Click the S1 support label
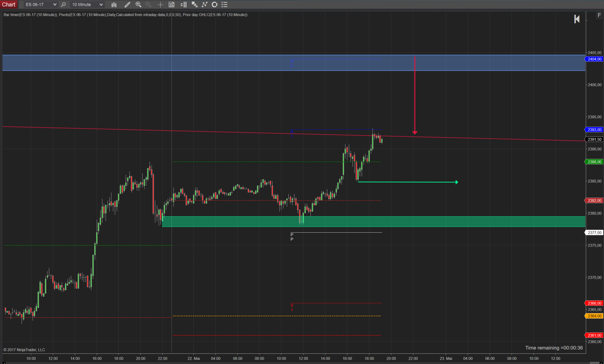The height and width of the screenshot is (364, 604). [x=292, y=307]
